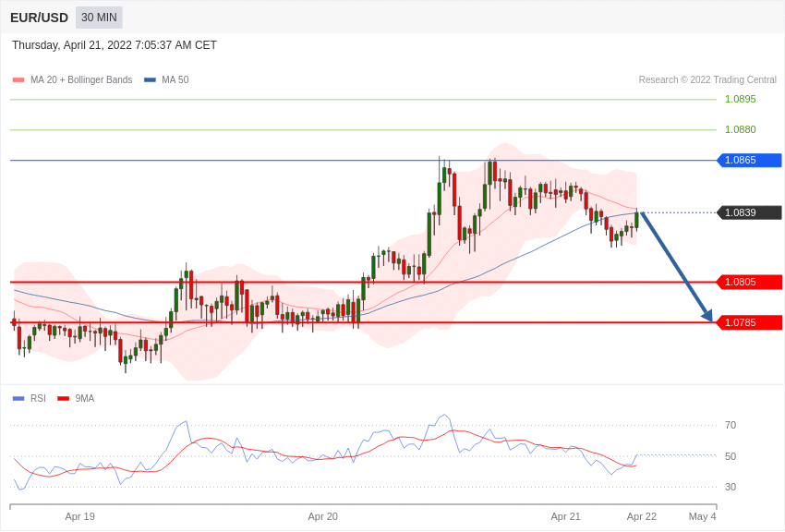This screenshot has width=785, height=532.
Task: Click 'Research © 2022 Trading Central' credit
Action: (707, 79)
